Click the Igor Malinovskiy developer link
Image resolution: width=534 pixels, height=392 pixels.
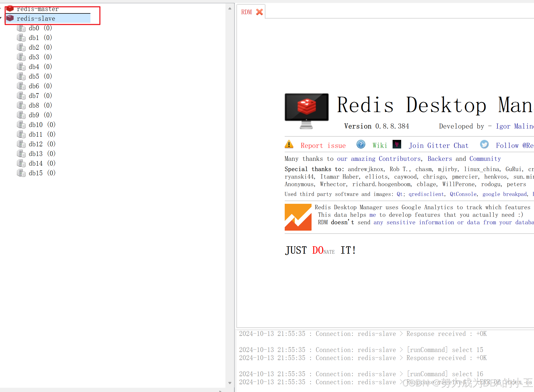(514, 126)
